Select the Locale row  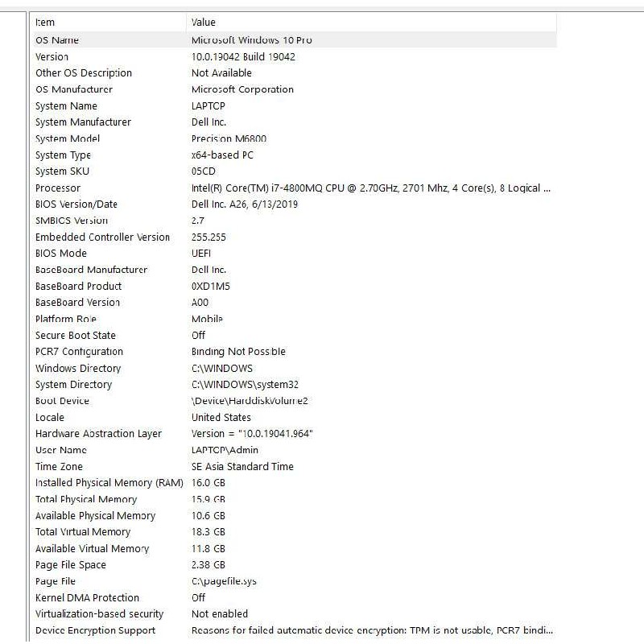(295, 417)
